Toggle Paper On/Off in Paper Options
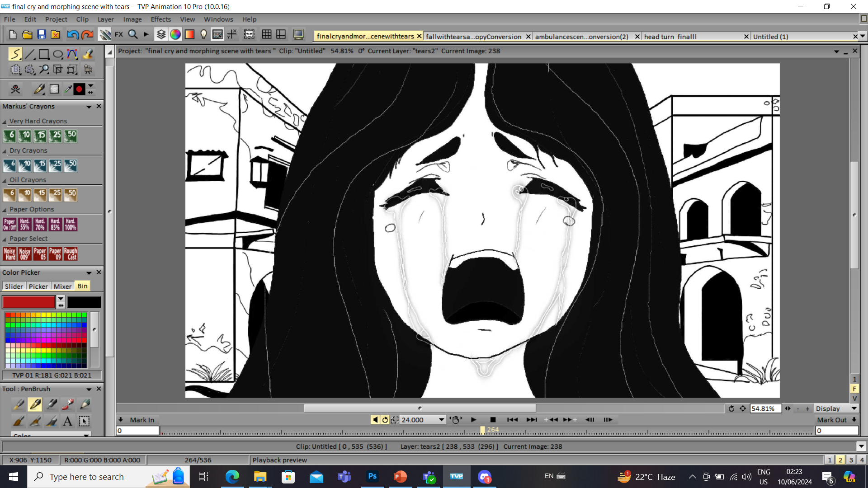The width and height of the screenshot is (868, 488). click(x=9, y=225)
